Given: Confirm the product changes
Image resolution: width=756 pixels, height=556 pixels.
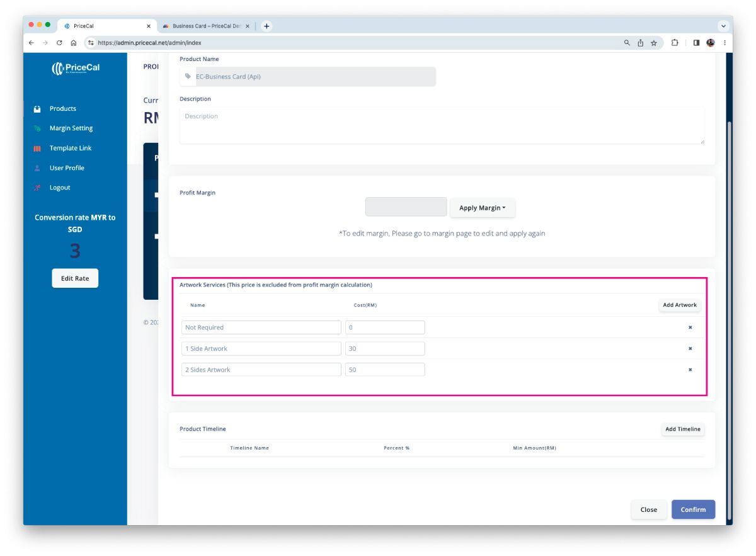Looking at the screenshot, I should (693, 509).
